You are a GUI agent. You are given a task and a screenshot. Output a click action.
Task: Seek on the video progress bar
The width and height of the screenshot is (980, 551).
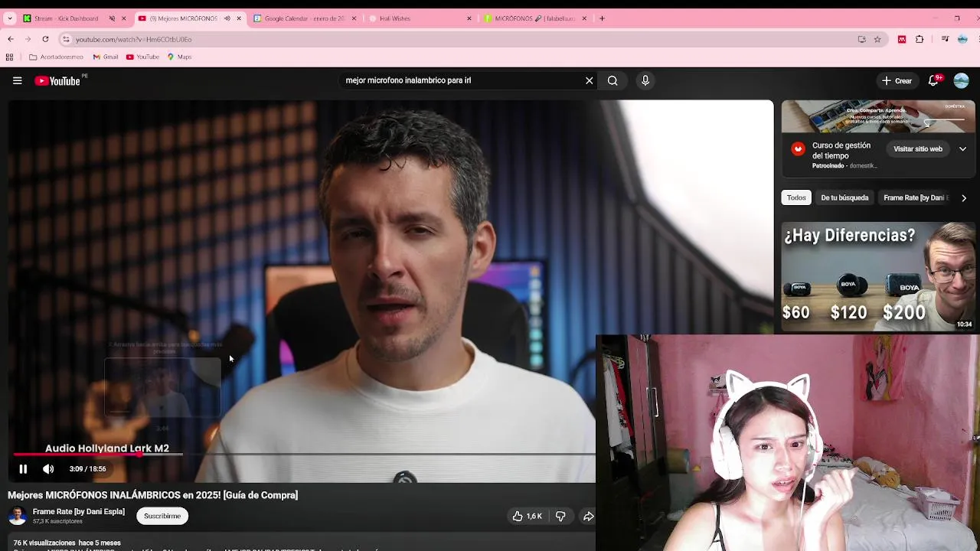coord(305,455)
